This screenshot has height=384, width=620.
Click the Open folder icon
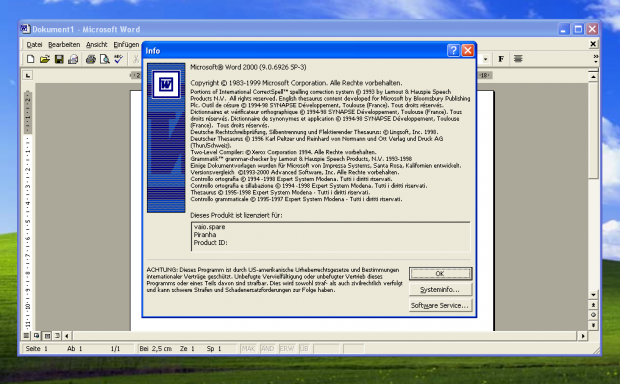(45, 59)
